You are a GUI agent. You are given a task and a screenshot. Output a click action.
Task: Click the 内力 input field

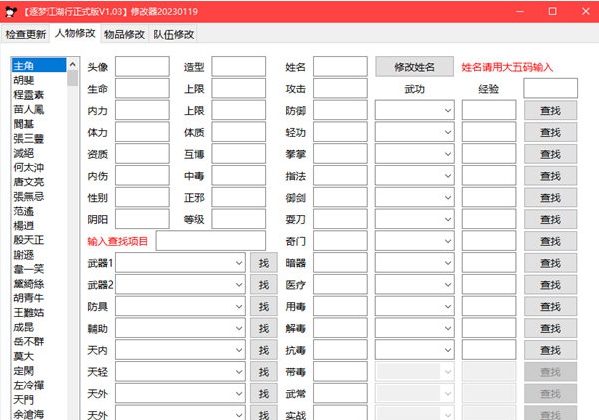point(142,110)
